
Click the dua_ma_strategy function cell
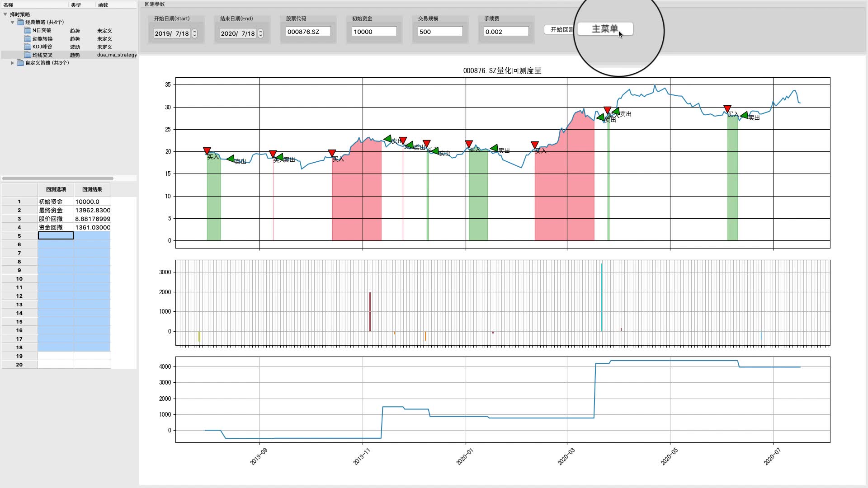(117, 55)
